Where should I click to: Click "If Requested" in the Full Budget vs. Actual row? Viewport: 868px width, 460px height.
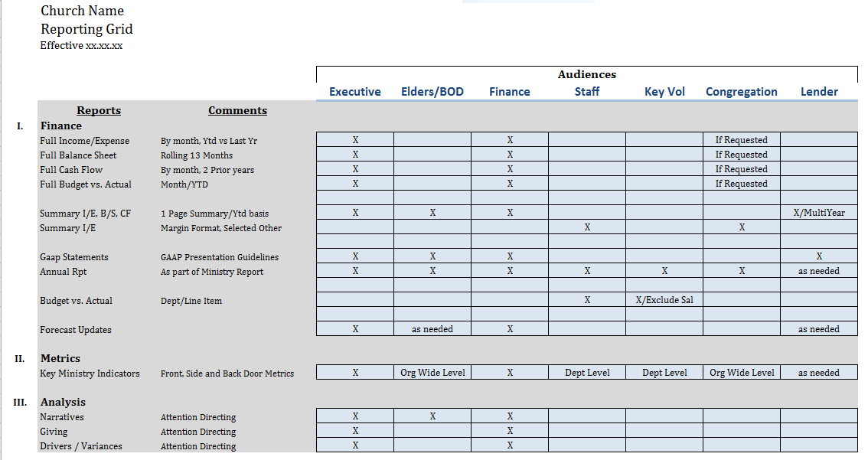coord(741,183)
